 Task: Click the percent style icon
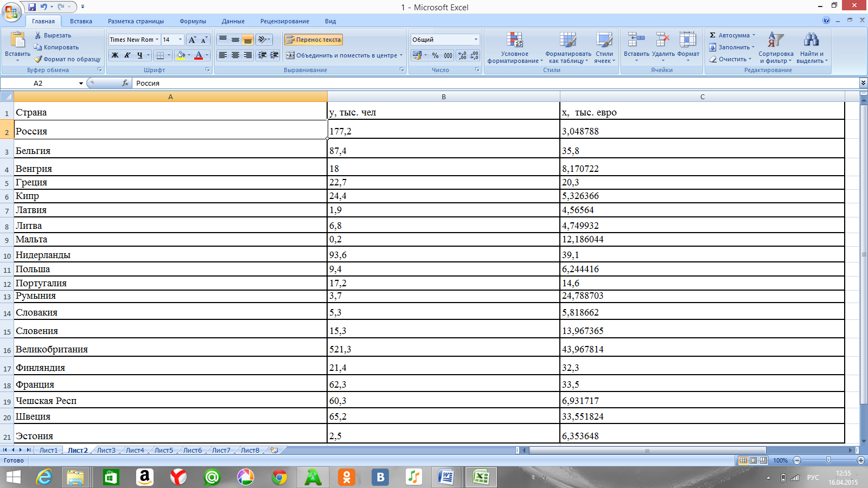point(435,55)
